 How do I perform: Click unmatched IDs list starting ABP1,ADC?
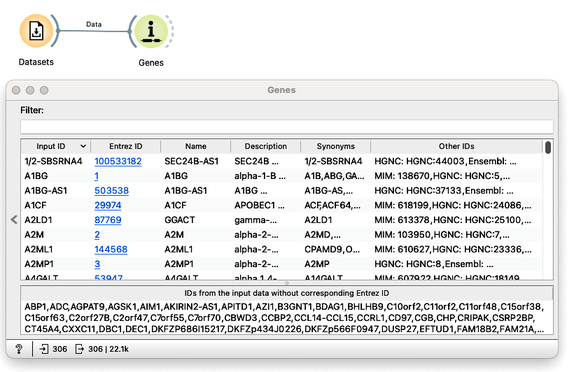(287, 318)
